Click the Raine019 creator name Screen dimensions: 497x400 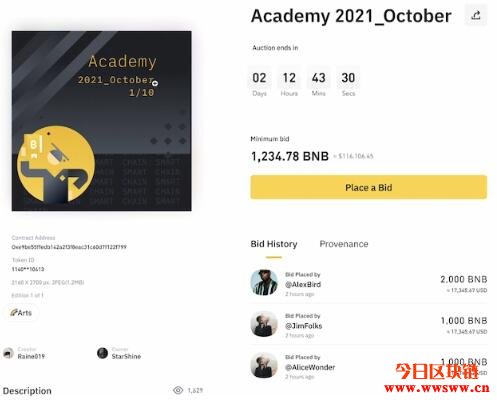tap(31, 356)
